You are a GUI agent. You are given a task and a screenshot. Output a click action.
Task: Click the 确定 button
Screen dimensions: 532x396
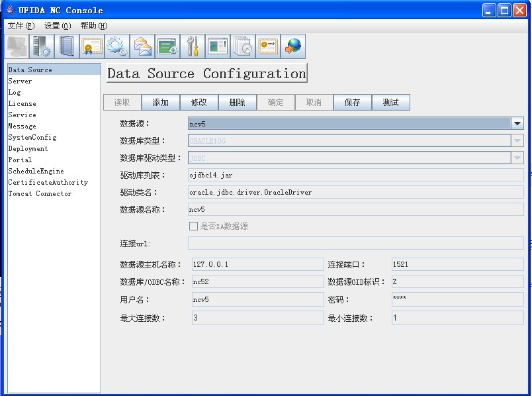pyautogui.click(x=275, y=102)
